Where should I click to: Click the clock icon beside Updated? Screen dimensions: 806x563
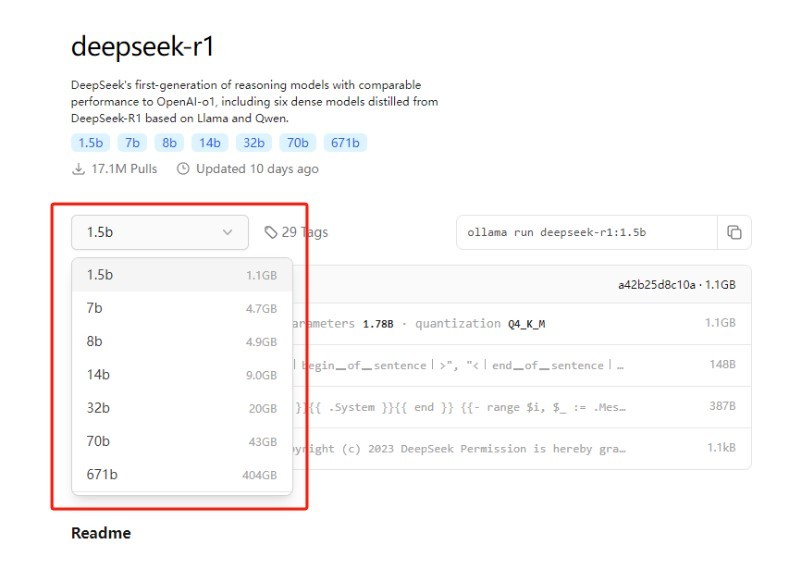(x=183, y=169)
